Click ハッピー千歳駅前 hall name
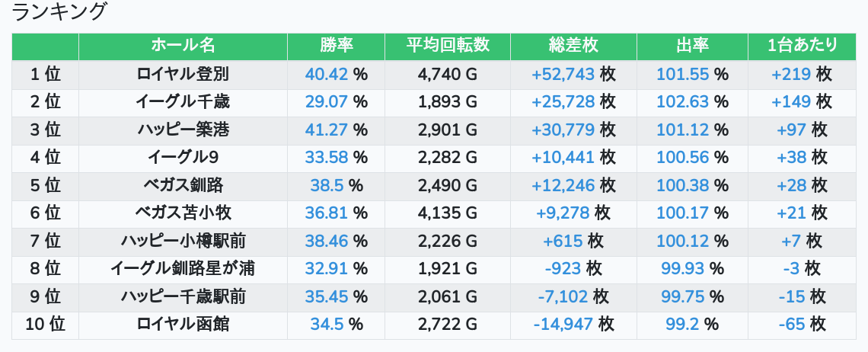Screen dimensions: 868x352 tap(183, 296)
